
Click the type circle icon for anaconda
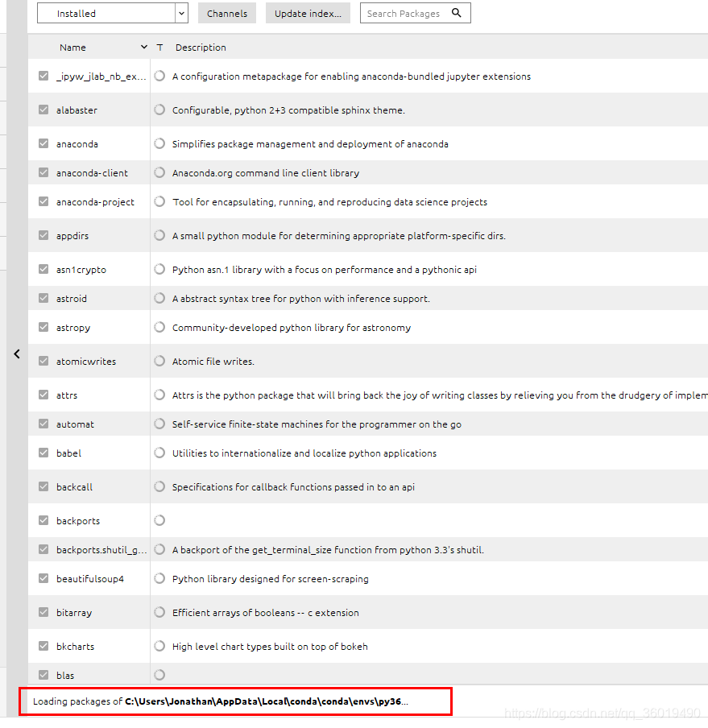coord(159,144)
